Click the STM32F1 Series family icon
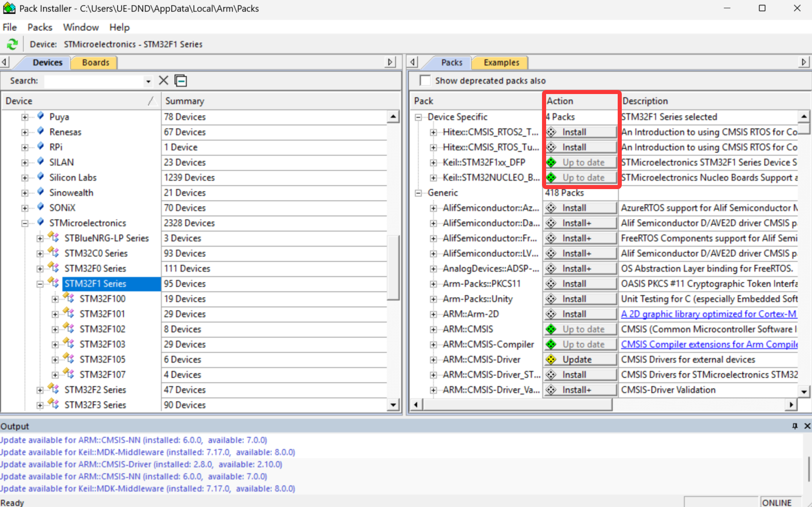Screen dimensions: 812x507 [x=54, y=283]
